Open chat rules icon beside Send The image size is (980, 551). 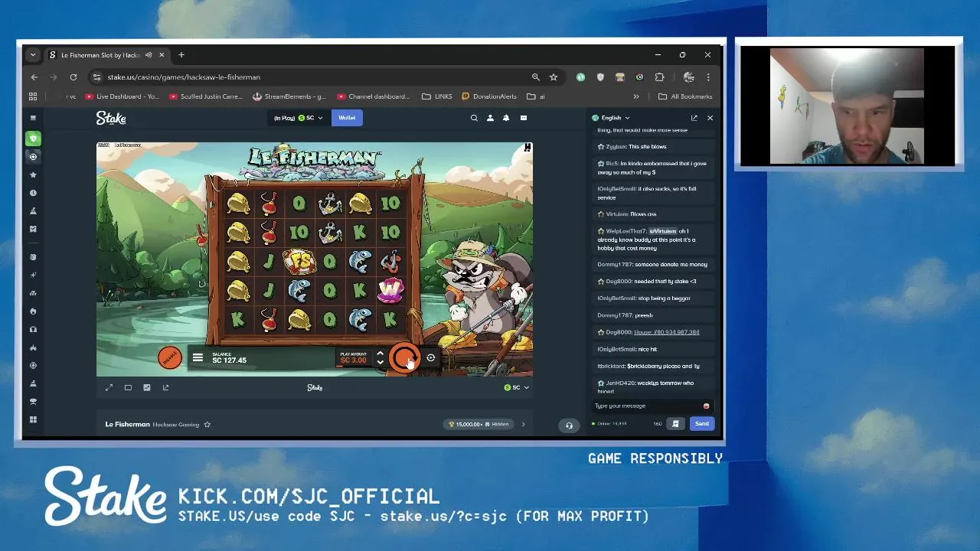pyautogui.click(x=675, y=423)
